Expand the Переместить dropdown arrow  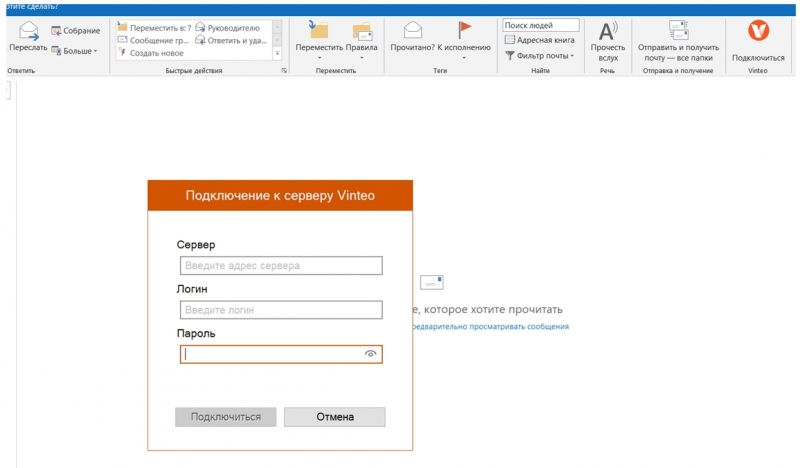coord(319,58)
